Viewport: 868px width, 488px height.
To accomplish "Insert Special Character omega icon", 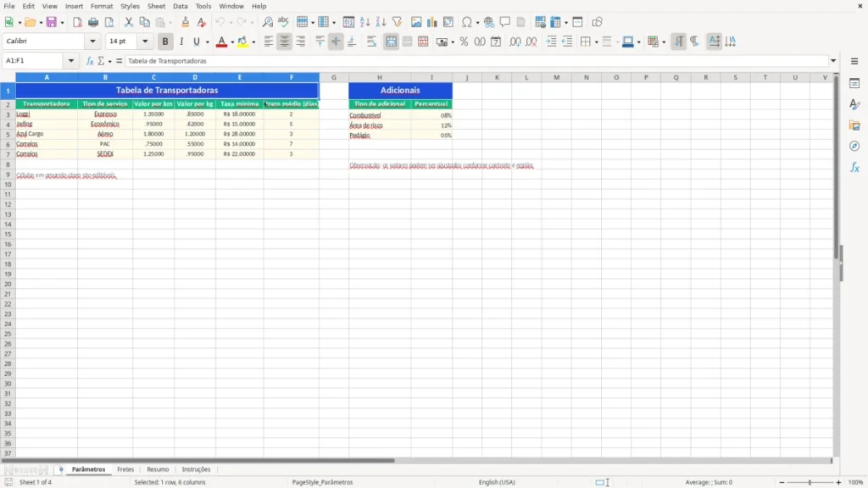I will coord(467,22).
